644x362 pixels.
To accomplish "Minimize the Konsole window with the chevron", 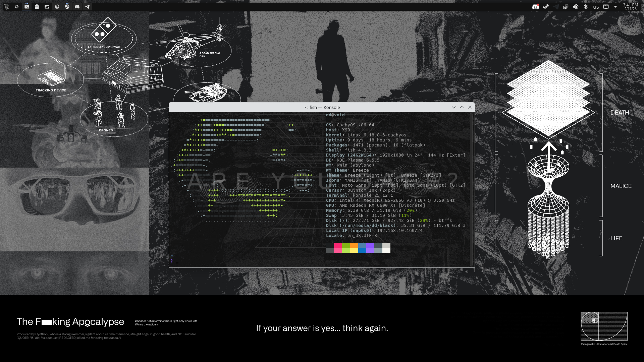I will (x=454, y=107).
